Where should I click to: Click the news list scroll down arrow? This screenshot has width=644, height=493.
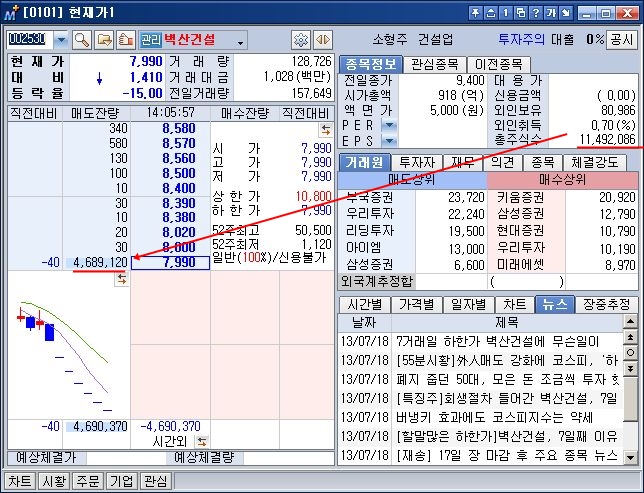coord(630,457)
